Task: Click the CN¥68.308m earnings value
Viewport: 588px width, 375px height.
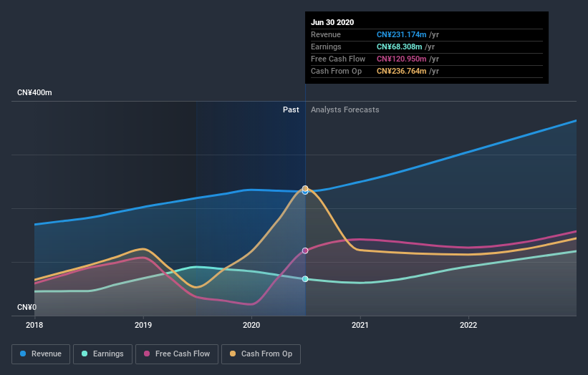Action: pos(400,47)
